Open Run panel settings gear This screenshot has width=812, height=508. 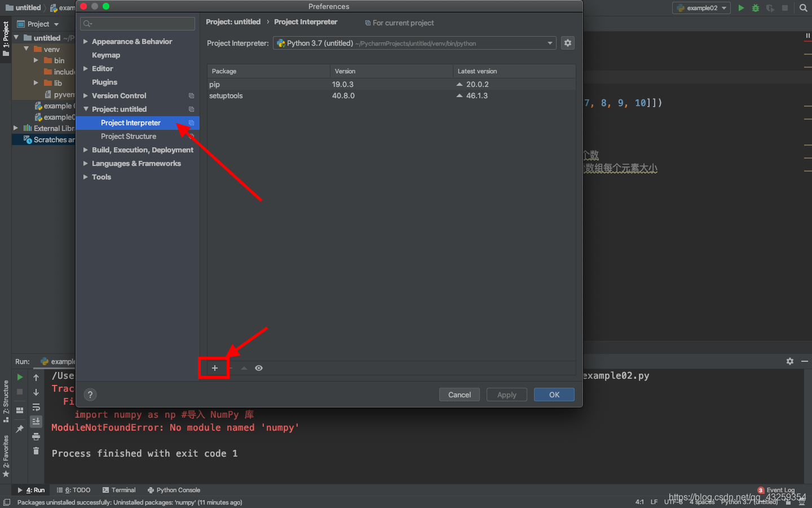(x=790, y=361)
